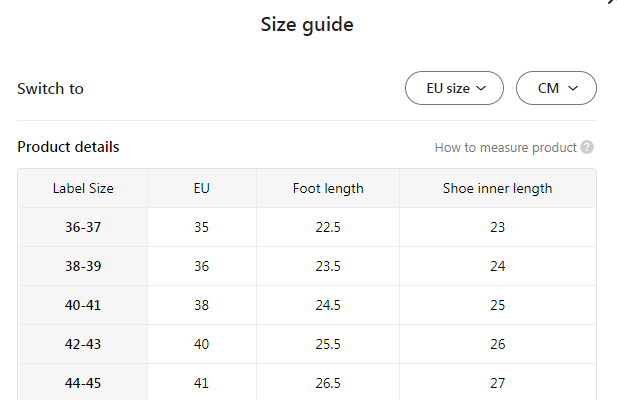Select the 42-43 label size row
This screenshot has width=617, height=400.
83,344
